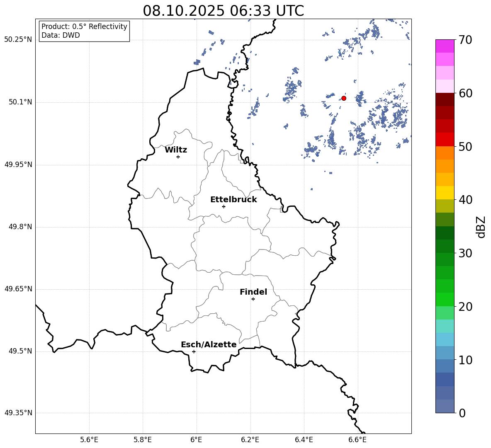Pick the slate blue swatch at colorbar bottom

(x=445, y=406)
